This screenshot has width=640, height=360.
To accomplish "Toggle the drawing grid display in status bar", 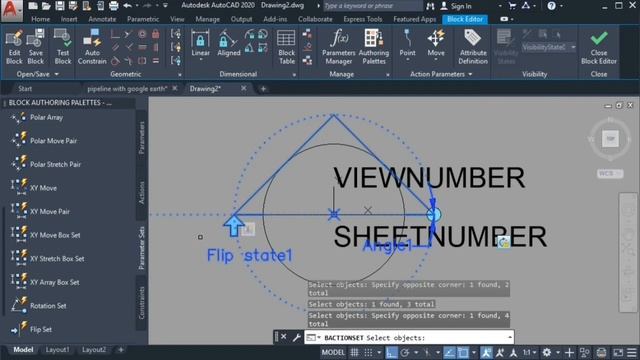I will (354, 352).
